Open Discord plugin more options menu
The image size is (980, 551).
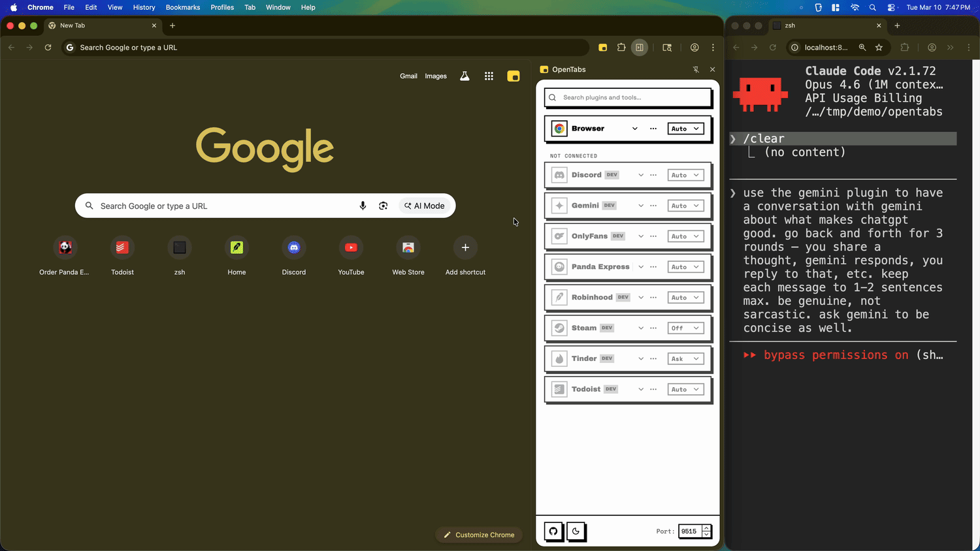[653, 175]
